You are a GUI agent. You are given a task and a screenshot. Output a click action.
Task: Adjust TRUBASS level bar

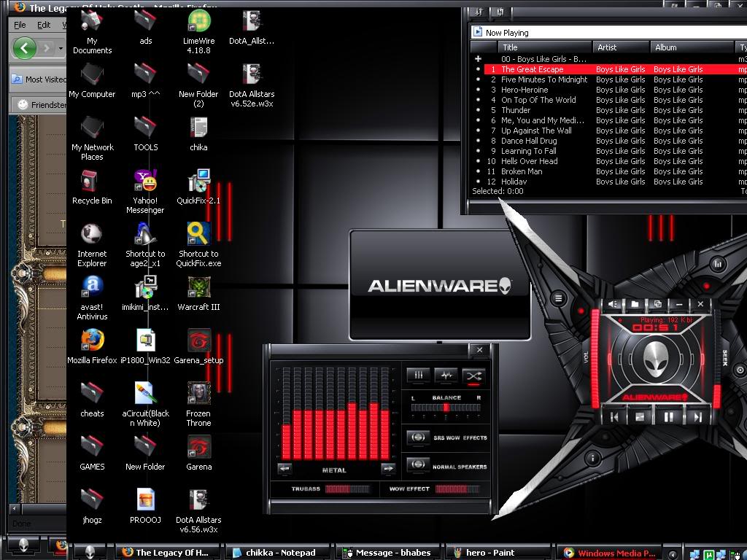tap(347, 489)
